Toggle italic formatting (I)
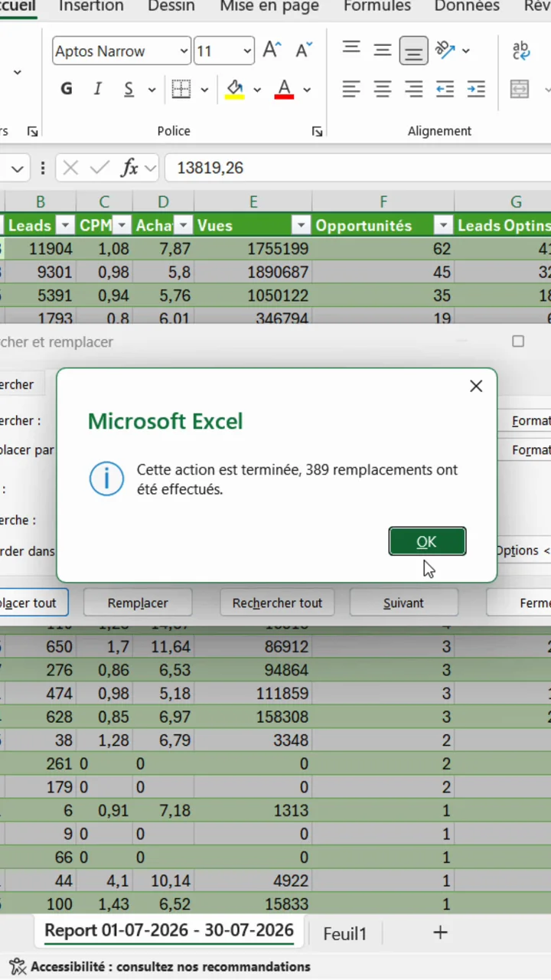551x980 pixels. coord(98,90)
